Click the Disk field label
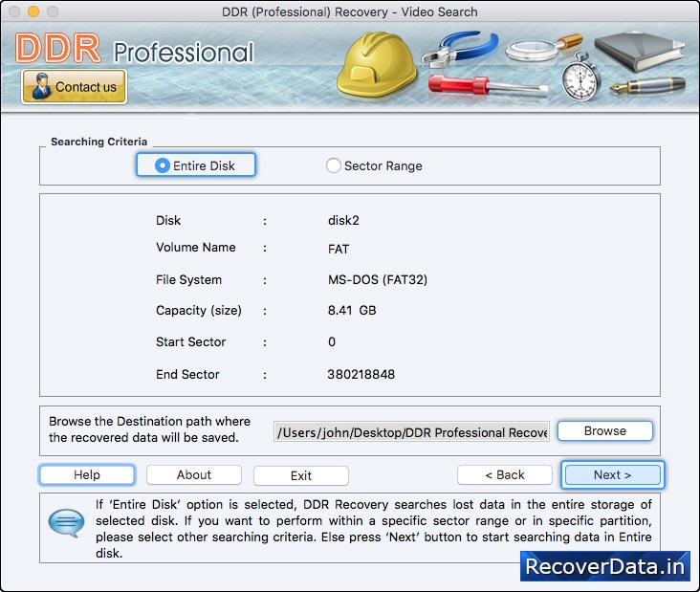This screenshot has width=700, height=592. click(168, 221)
